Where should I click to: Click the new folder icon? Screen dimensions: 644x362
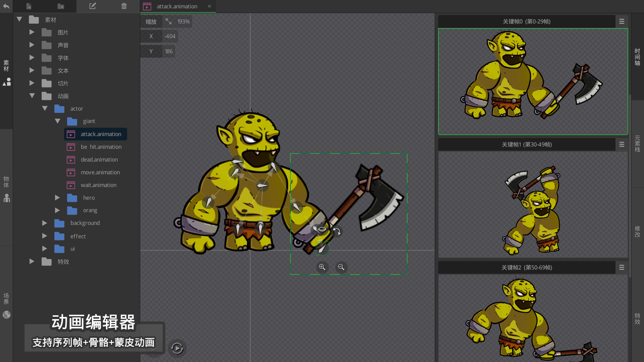tap(61, 6)
